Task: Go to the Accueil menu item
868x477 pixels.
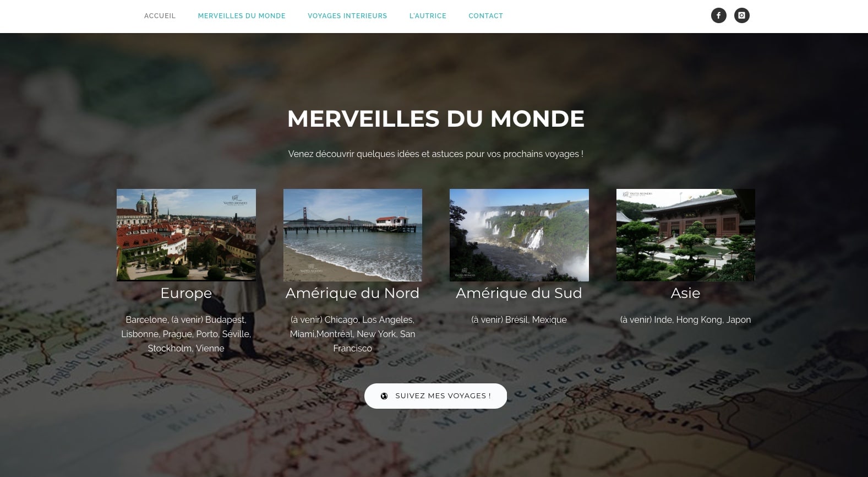Action: tap(160, 16)
